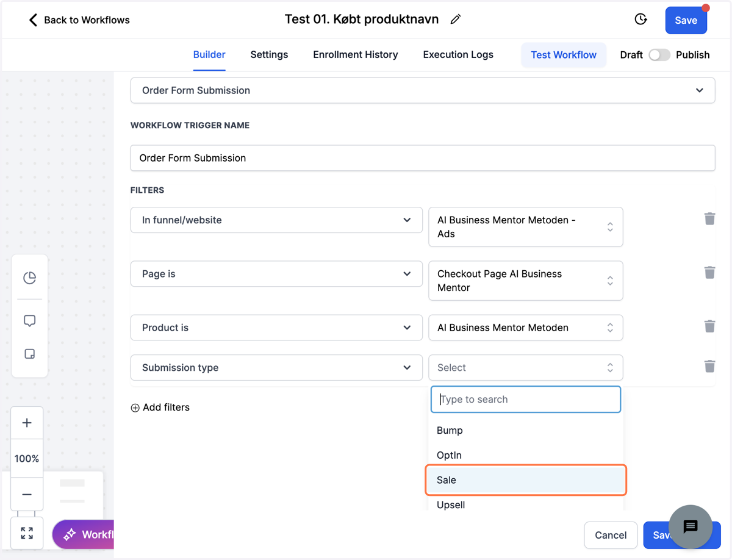Open the purple Workflow AI button

[84, 534]
